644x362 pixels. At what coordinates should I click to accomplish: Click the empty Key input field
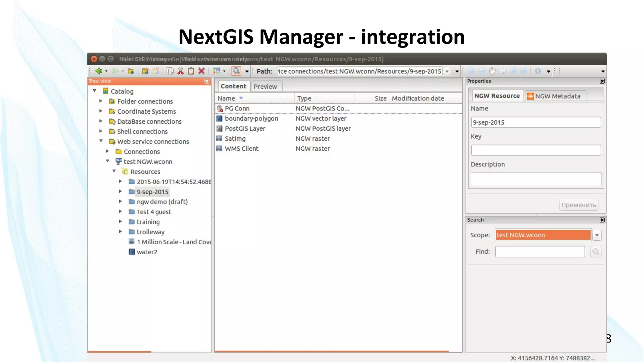536,150
